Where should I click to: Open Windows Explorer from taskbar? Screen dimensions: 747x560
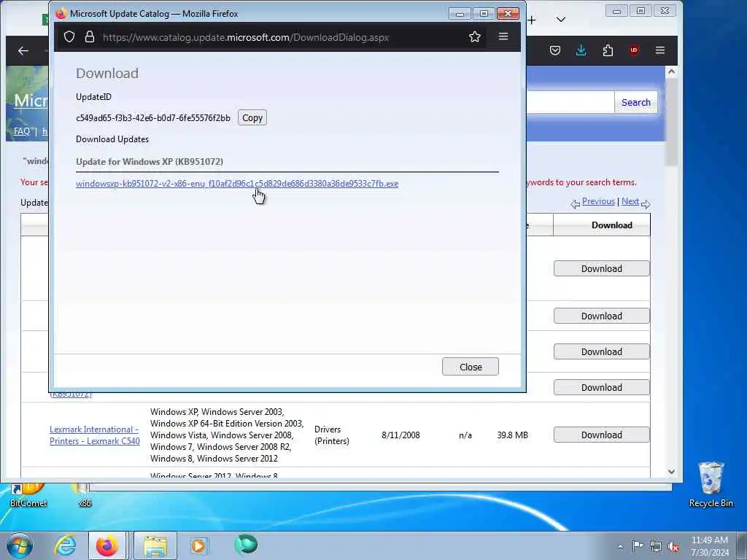(155, 545)
